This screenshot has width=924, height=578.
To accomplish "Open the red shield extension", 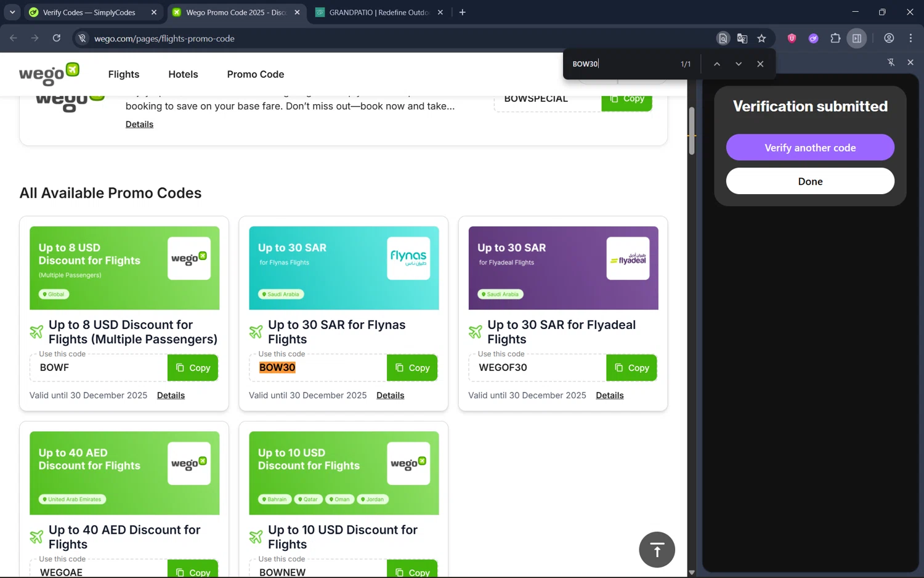I will [x=792, y=38].
